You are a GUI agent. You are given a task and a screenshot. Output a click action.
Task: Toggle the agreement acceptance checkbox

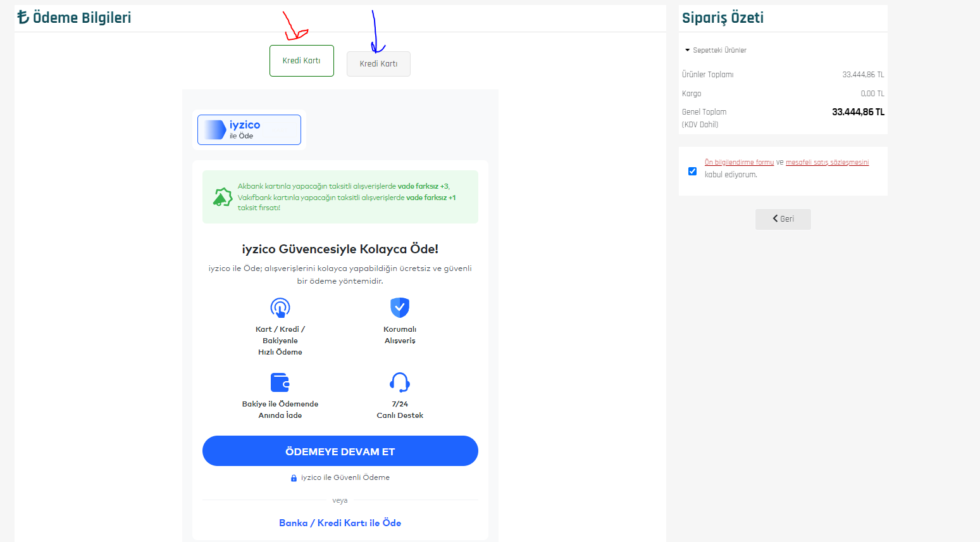point(692,171)
